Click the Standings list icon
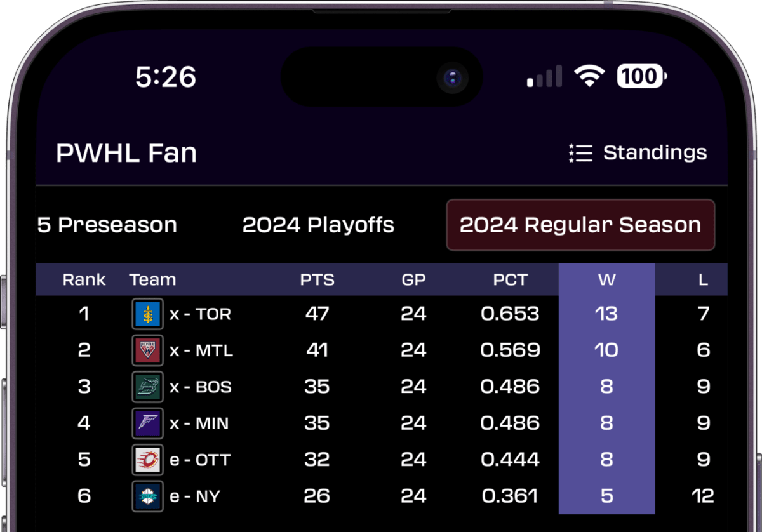The width and height of the screenshot is (762, 532). (580, 152)
